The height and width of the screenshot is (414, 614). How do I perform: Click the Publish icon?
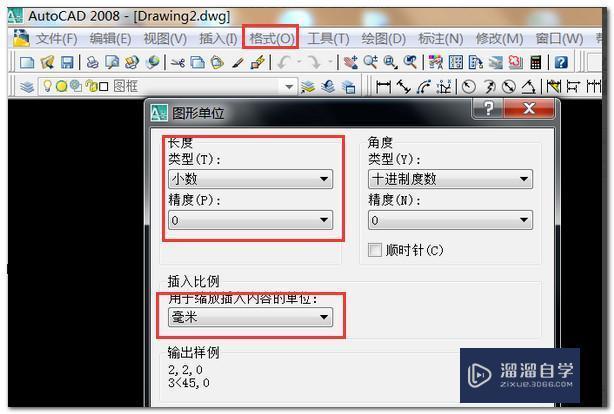pos(132,62)
